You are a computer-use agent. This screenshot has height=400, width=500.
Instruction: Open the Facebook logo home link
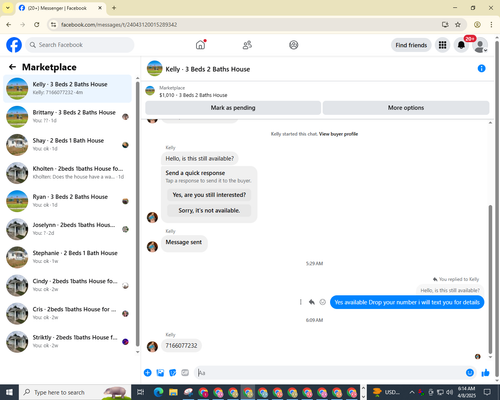point(14,45)
